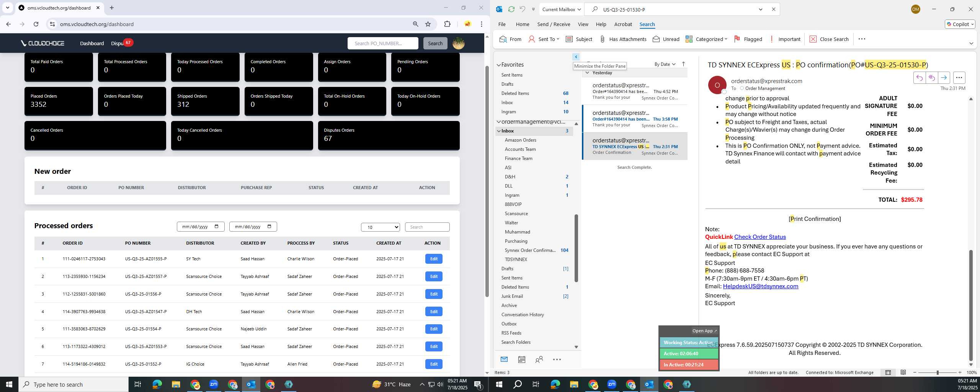
Task: Filter search by From
Action: tap(510, 39)
